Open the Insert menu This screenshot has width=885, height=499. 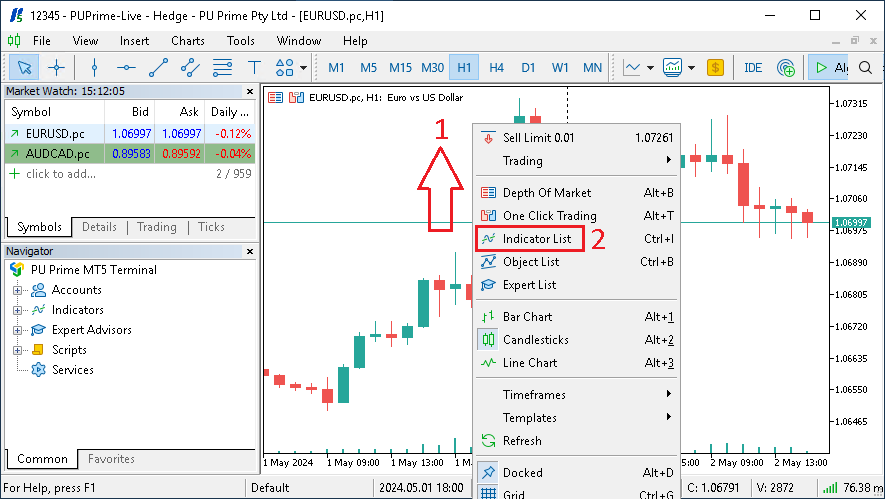coord(134,41)
